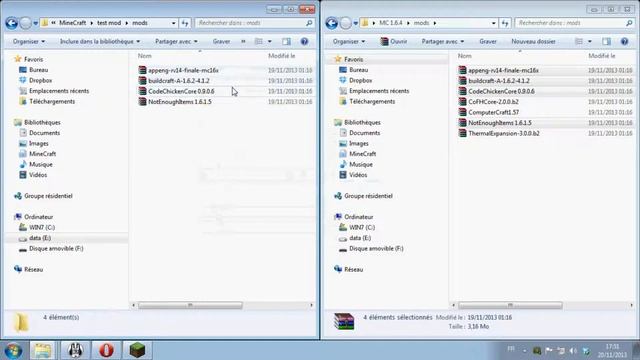Image resolution: width=640 pixels, height=360 pixels.
Task: Open Bureau in right window sidebar
Action: tap(358, 70)
